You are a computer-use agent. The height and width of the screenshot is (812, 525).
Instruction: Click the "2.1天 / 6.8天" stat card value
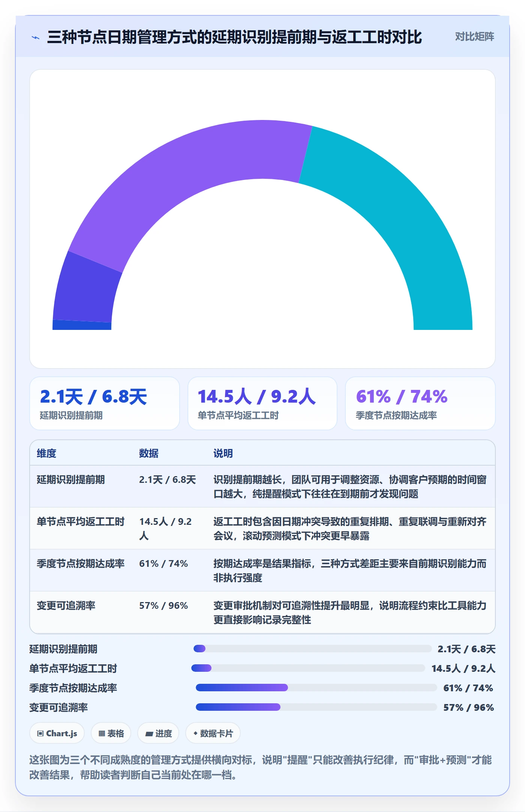click(93, 397)
